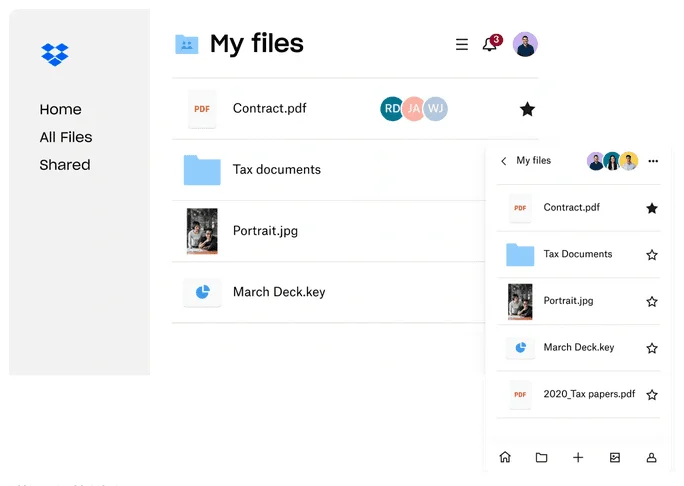Open Home in the sidebar

tap(60, 109)
